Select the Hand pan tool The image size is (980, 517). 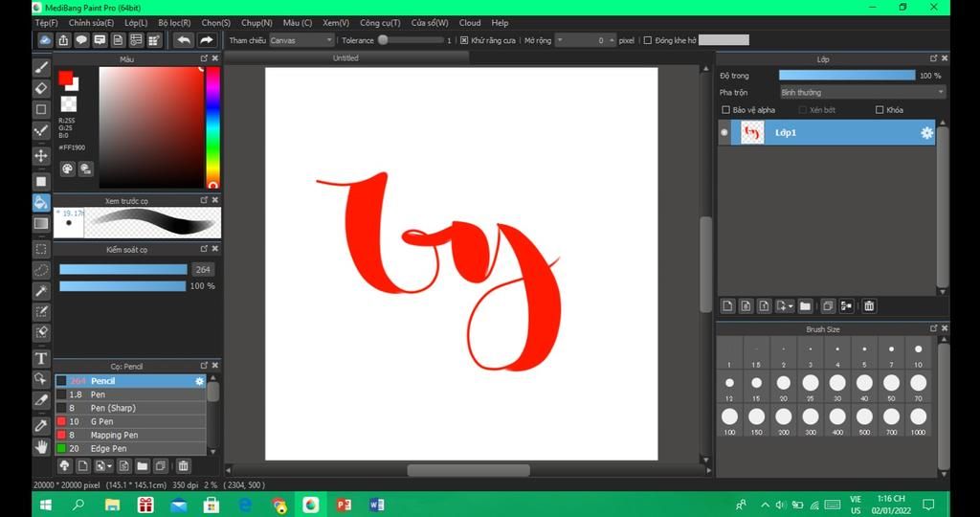click(x=41, y=446)
